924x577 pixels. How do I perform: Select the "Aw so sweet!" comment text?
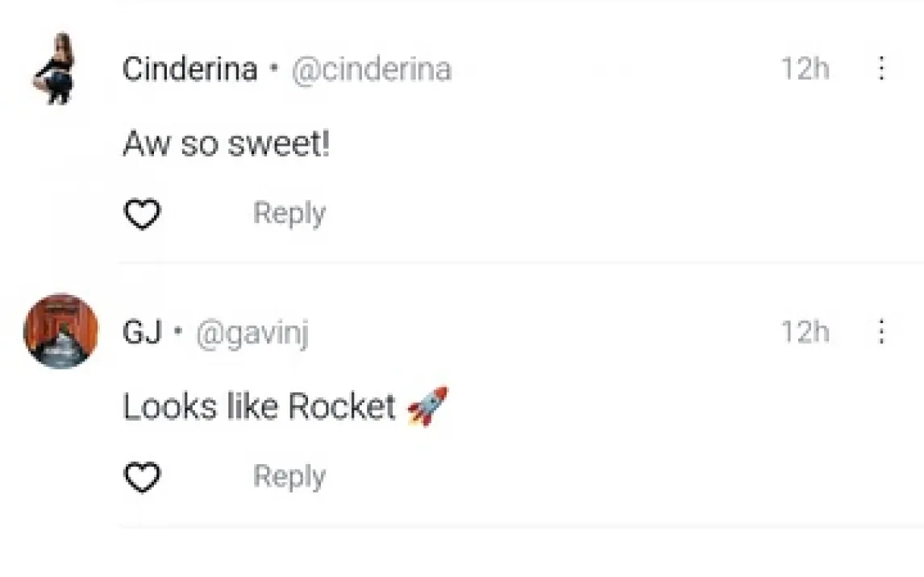coord(227,144)
